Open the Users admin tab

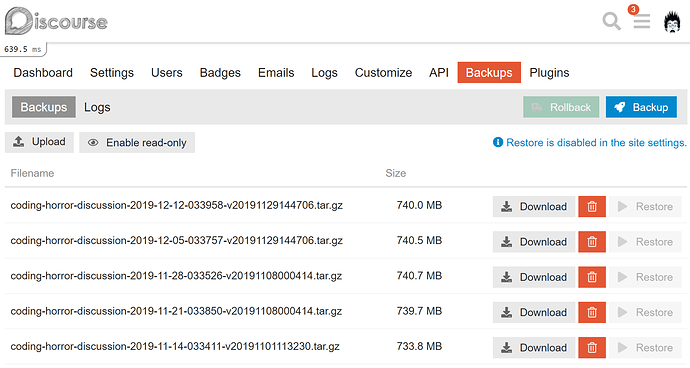[167, 73]
